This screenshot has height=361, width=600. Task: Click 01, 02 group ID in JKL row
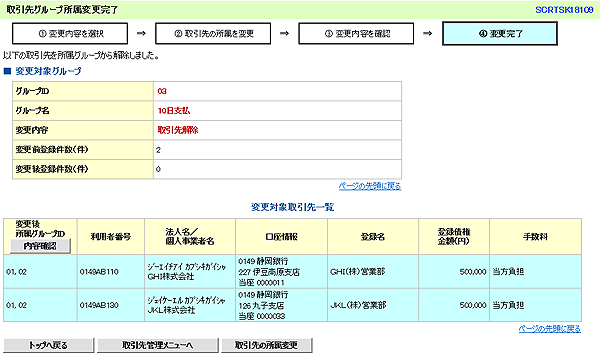[16, 305]
